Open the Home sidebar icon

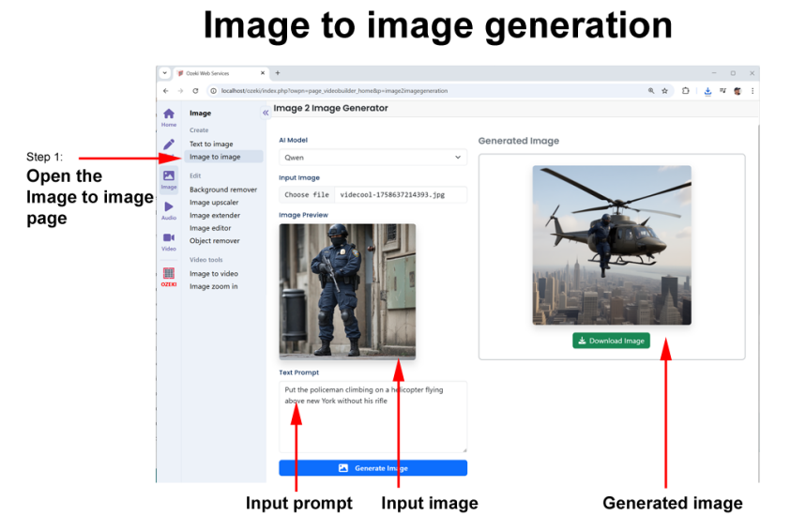[x=169, y=116]
